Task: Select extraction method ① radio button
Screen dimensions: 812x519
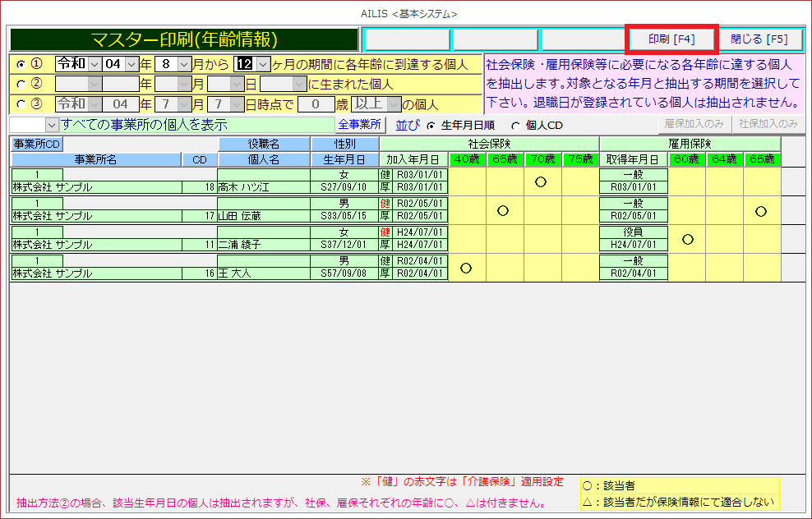Action: (x=21, y=64)
